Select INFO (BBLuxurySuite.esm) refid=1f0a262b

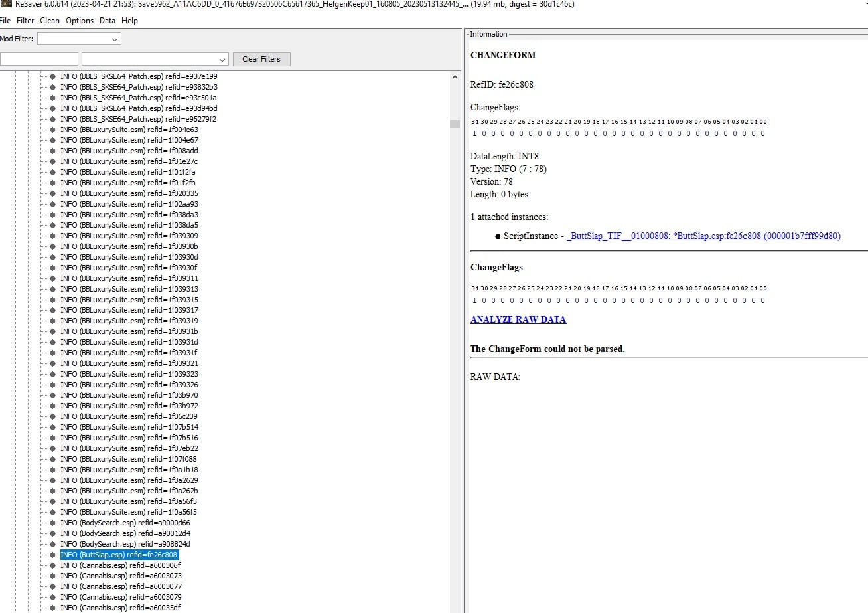pyautogui.click(x=129, y=491)
